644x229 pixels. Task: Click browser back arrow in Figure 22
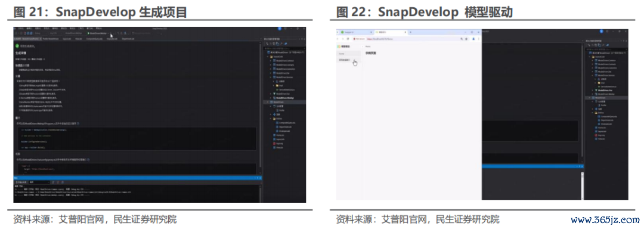(x=337, y=39)
